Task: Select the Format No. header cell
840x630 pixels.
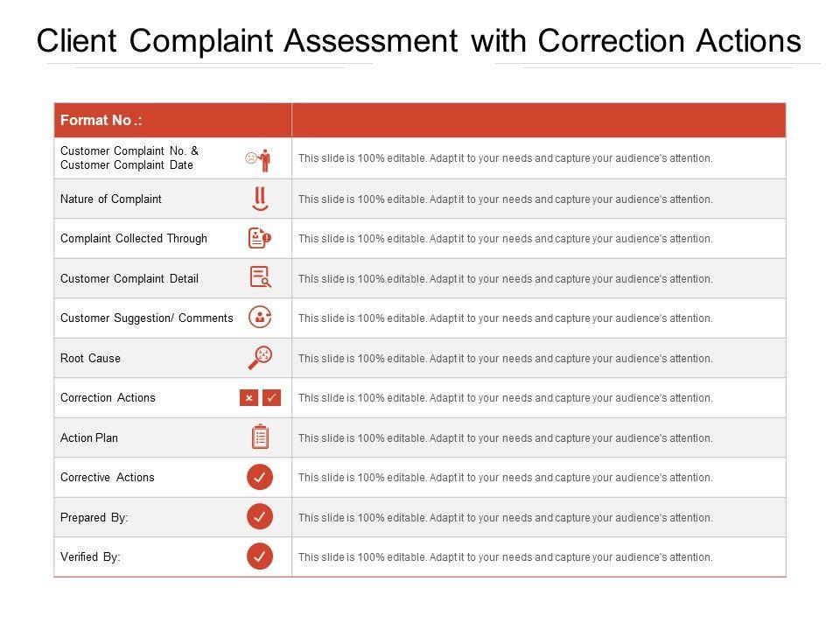Action: tap(172, 120)
